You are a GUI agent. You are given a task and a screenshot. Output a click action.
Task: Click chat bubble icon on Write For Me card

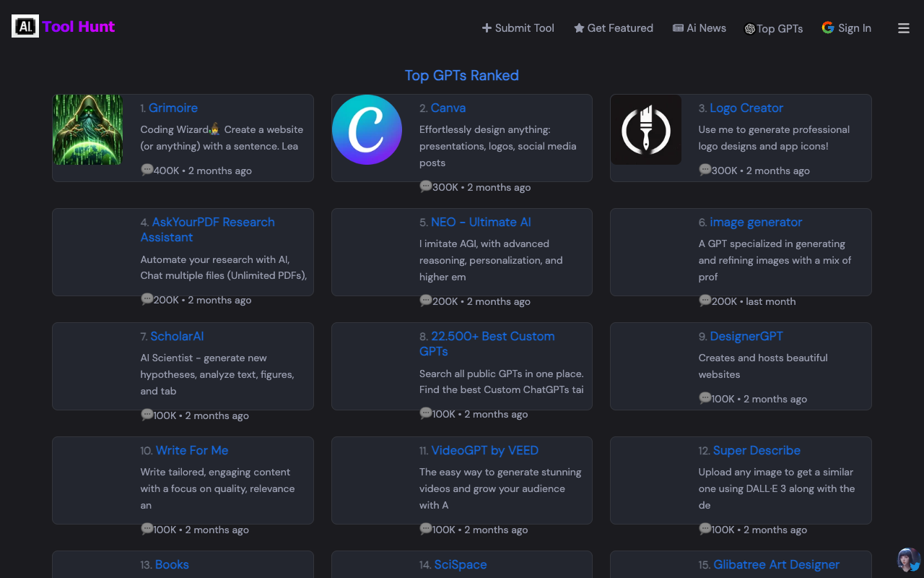pos(147,529)
